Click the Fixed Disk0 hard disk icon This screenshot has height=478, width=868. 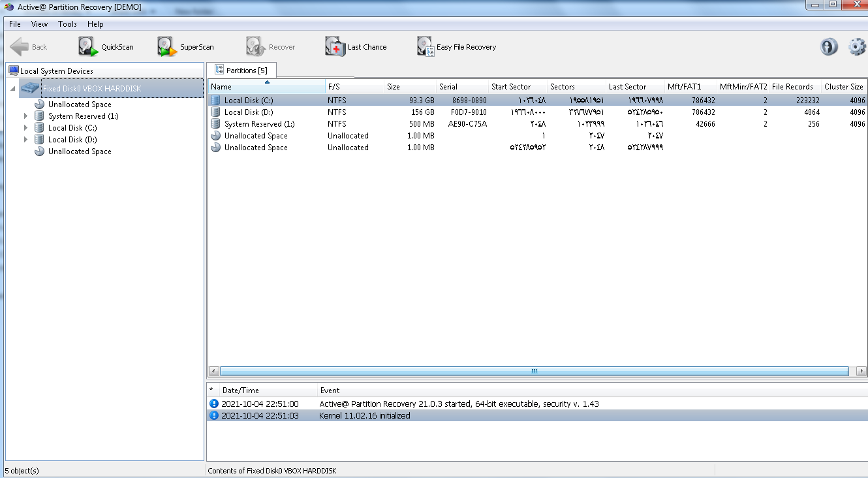pyautogui.click(x=30, y=88)
